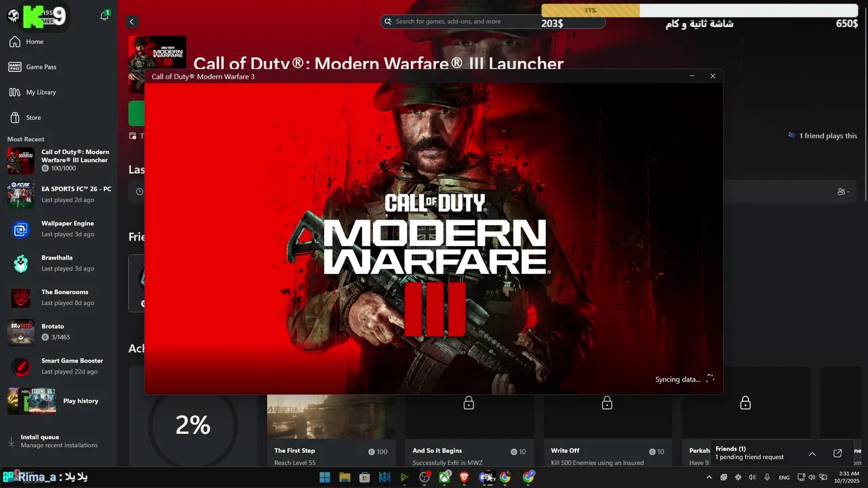Open the green play-arrow taskbar app
868x488 pixels.
pyautogui.click(x=404, y=478)
